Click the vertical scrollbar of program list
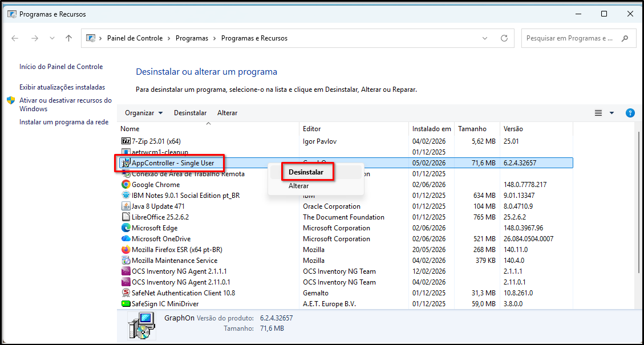This screenshot has height=345, width=644. pyautogui.click(x=639, y=202)
